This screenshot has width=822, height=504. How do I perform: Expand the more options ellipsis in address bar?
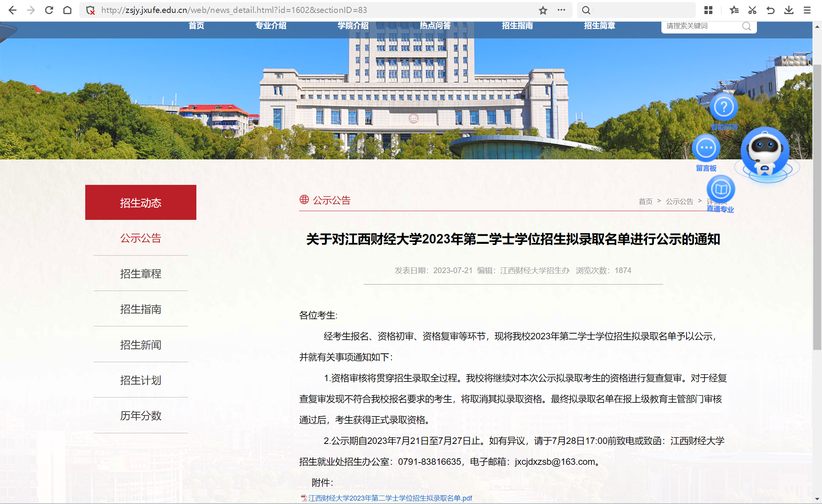pos(561,10)
